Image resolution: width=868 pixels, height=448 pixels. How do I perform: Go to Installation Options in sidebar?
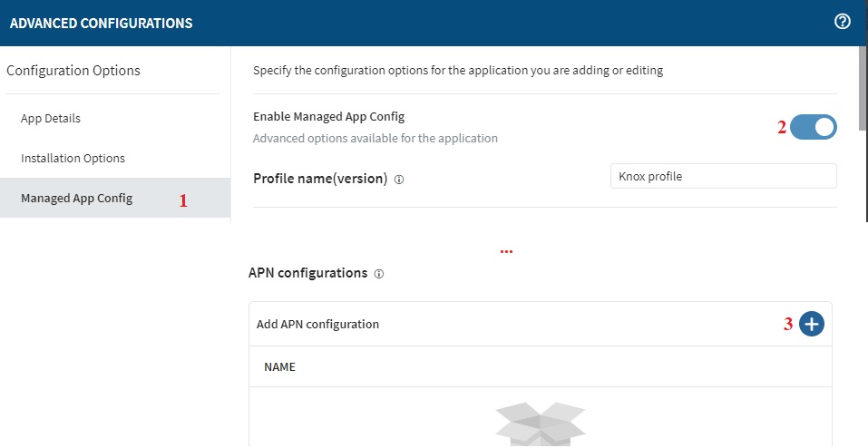(73, 159)
